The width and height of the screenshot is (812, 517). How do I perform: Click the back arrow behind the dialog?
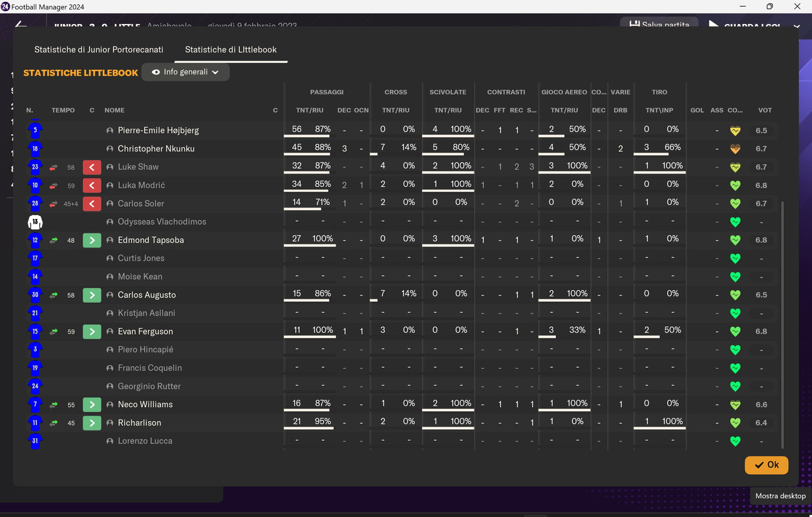(x=21, y=25)
